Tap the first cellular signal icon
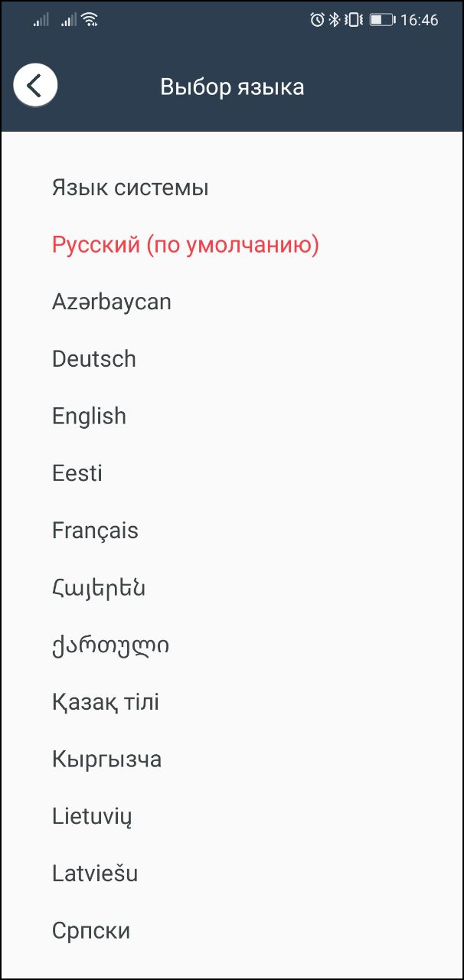Image resolution: width=464 pixels, height=980 pixels. point(41,21)
